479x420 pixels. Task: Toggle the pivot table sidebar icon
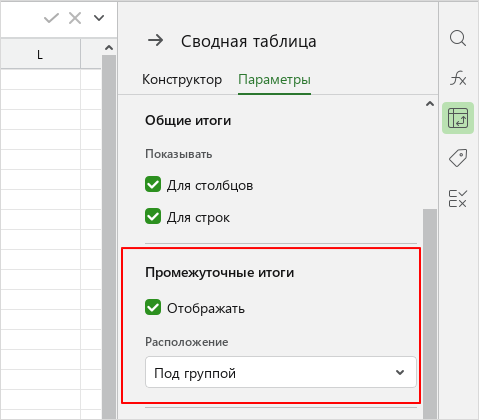click(458, 118)
